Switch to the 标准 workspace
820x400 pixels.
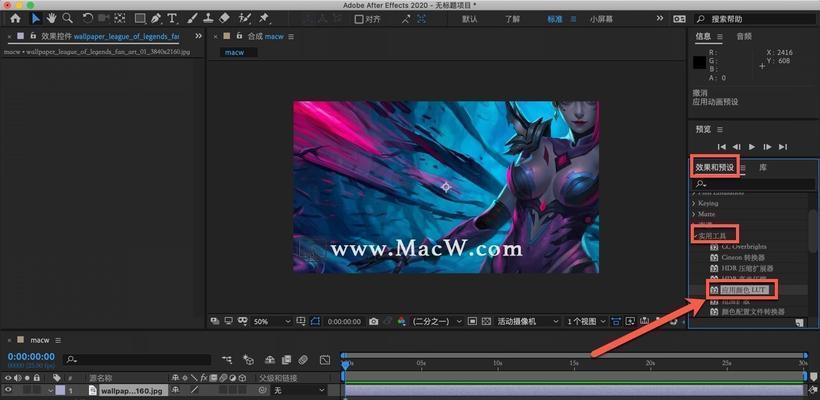point(555,19)
